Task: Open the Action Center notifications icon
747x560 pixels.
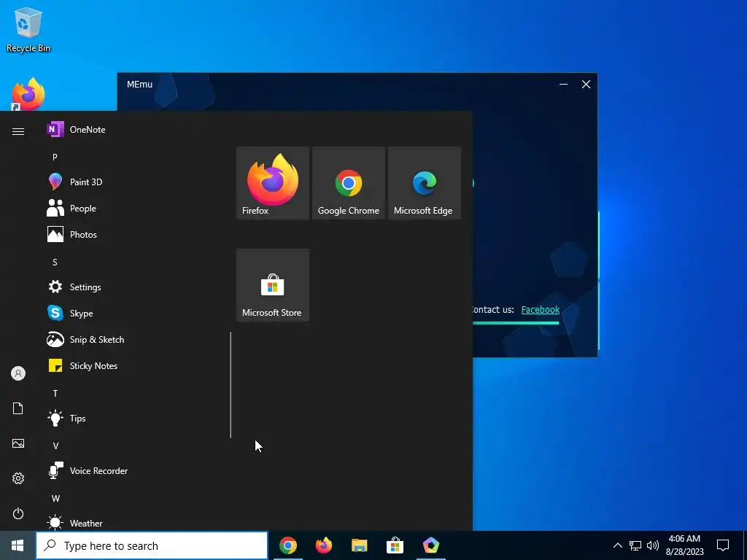Action: tap(723, 545)
